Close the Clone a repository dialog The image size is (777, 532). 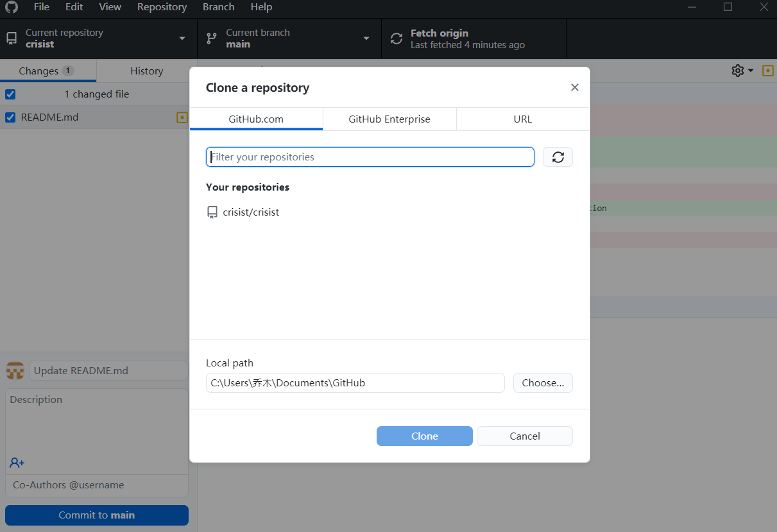[575, 87]
